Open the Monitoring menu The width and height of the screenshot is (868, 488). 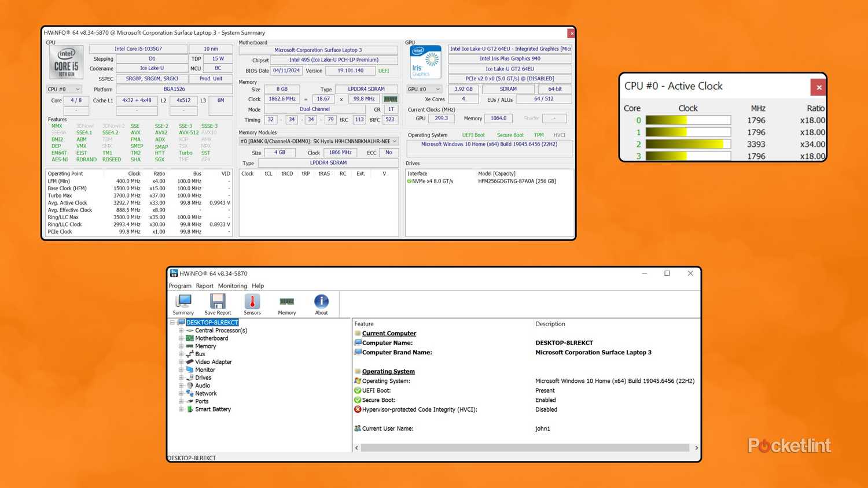pyautogui.click(x=232, y=286)
